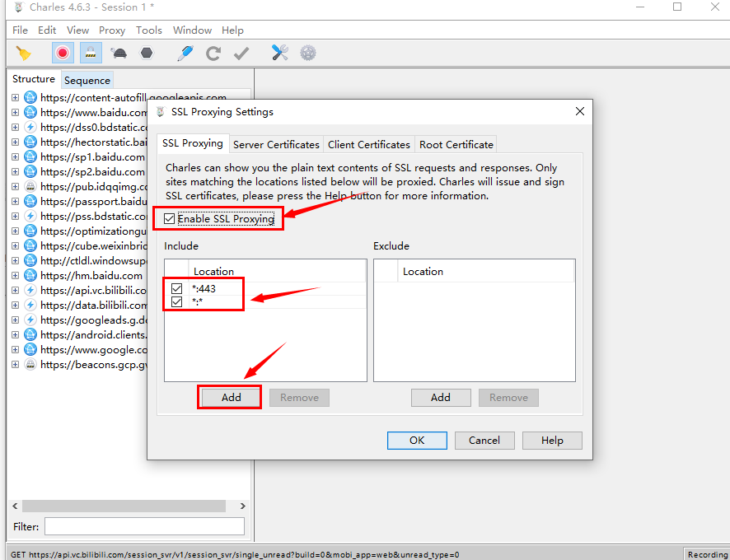Click the globe icon beside android.clients host

click(30, 334)
